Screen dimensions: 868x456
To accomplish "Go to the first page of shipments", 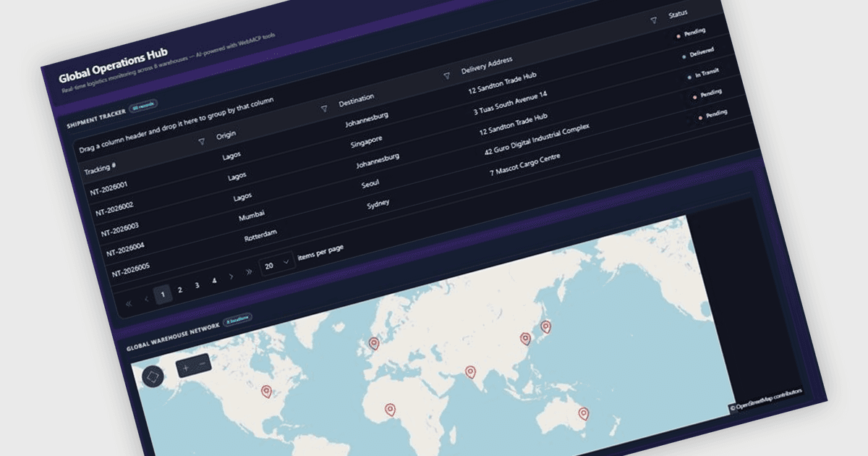I will click(129, 304).
